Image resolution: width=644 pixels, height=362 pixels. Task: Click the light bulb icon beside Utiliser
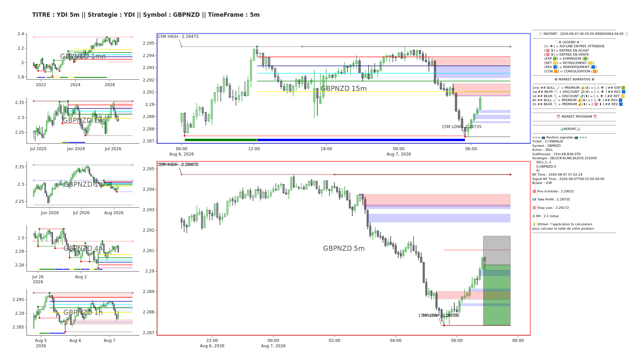click(x=534, y=224)
